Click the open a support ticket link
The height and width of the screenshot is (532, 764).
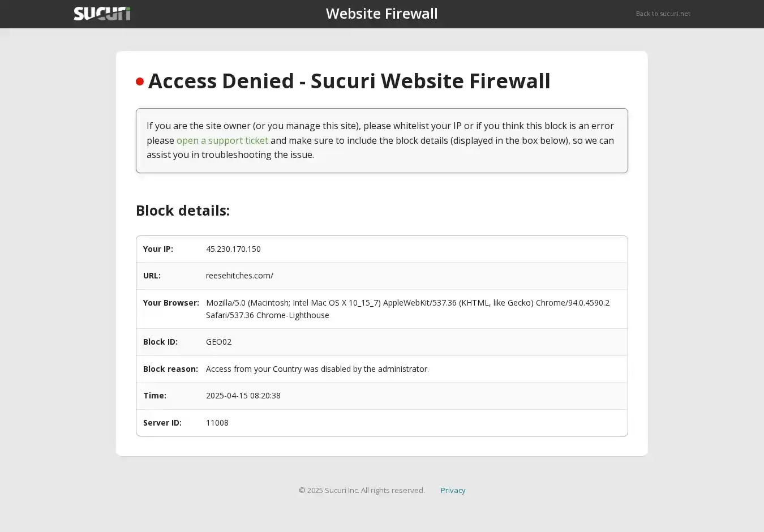point(222,140)
